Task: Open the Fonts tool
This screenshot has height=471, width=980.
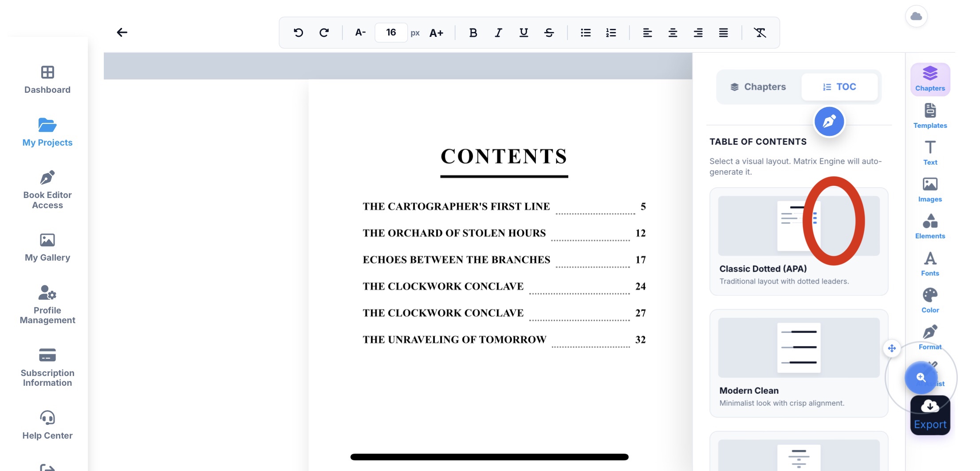Action: click(930, 264)
